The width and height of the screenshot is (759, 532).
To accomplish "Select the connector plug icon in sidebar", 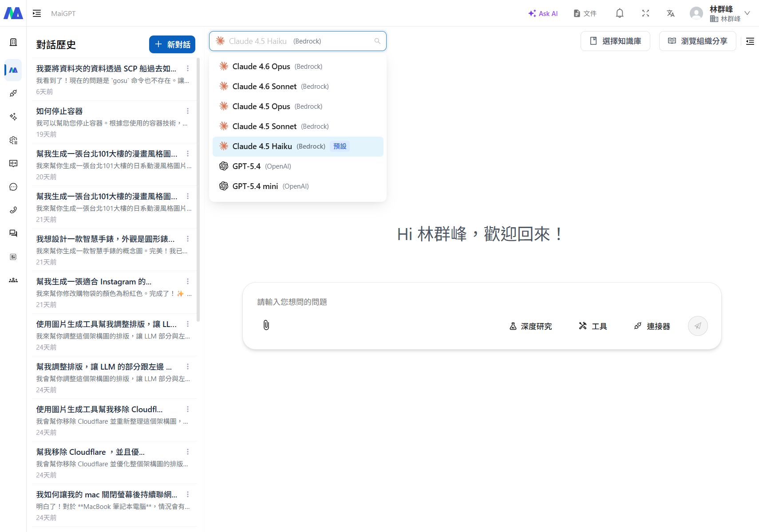I will 13,93.
